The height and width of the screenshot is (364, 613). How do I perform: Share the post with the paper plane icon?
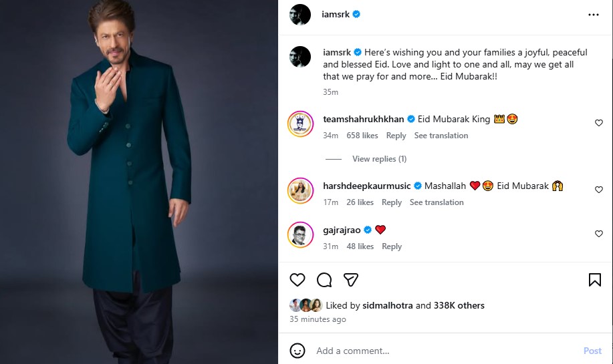[351, 280]
